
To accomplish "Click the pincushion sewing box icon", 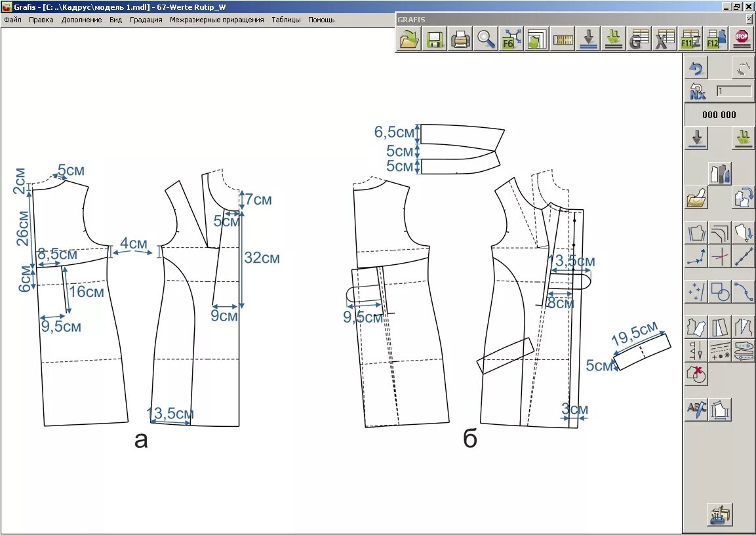I will tap(720, 515).
